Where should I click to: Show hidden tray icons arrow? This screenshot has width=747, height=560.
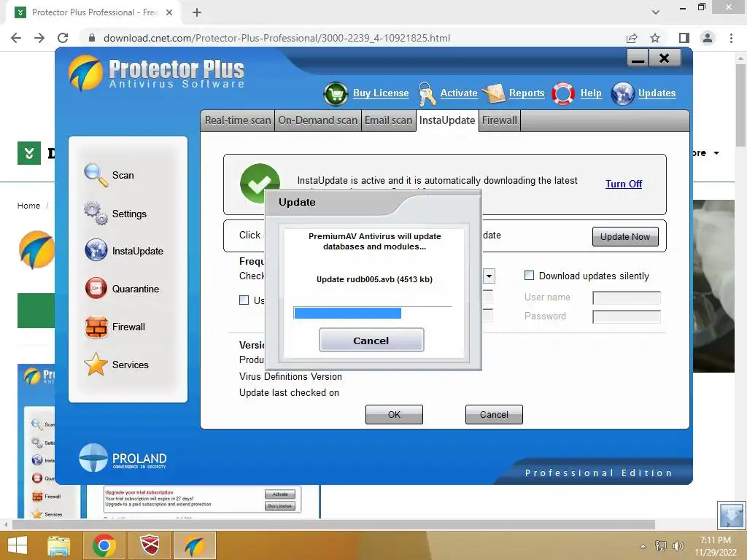[x=643, y=546]
